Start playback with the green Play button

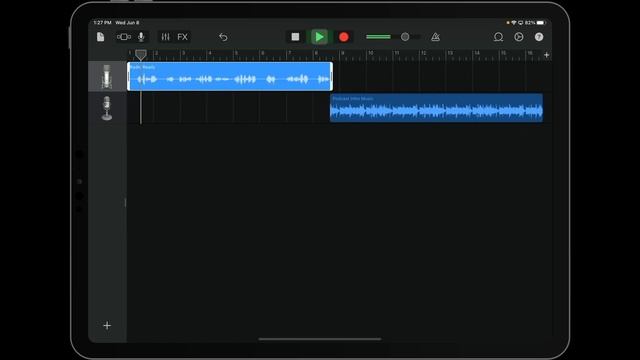coord(319,37)
